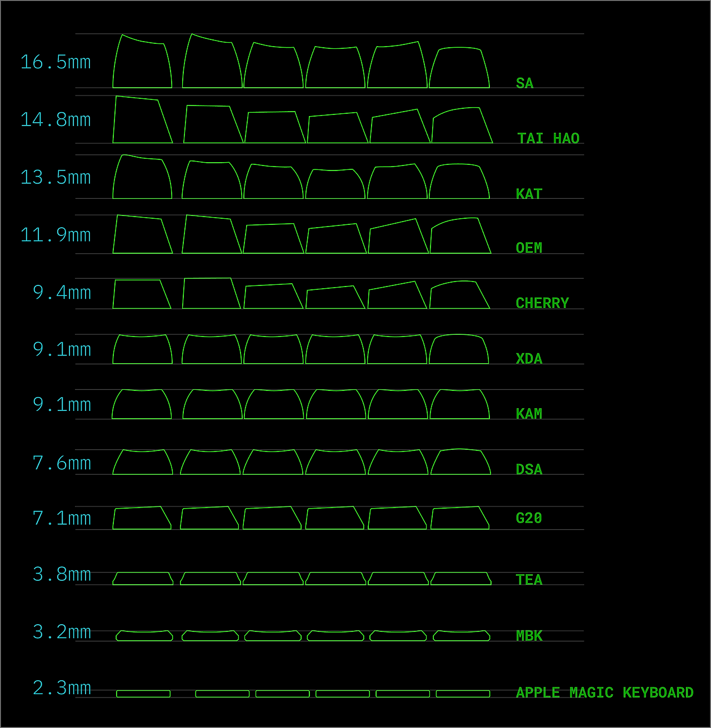Click the 14.8mm height value
This screenshot has height=728, width=711.
[56, 120]
